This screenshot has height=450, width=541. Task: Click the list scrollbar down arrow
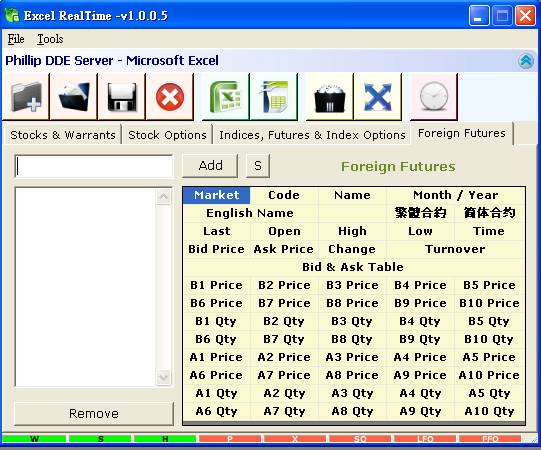(163, 377)
